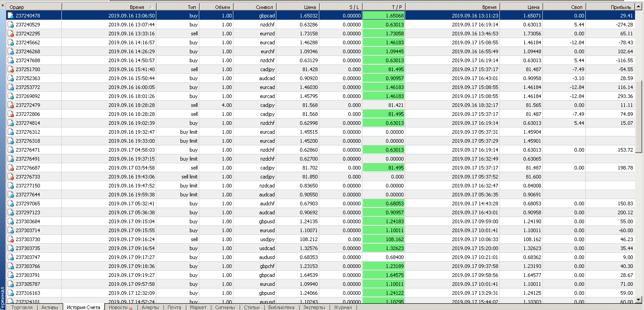Switch to the Почта tab

(x=174, y=307)
